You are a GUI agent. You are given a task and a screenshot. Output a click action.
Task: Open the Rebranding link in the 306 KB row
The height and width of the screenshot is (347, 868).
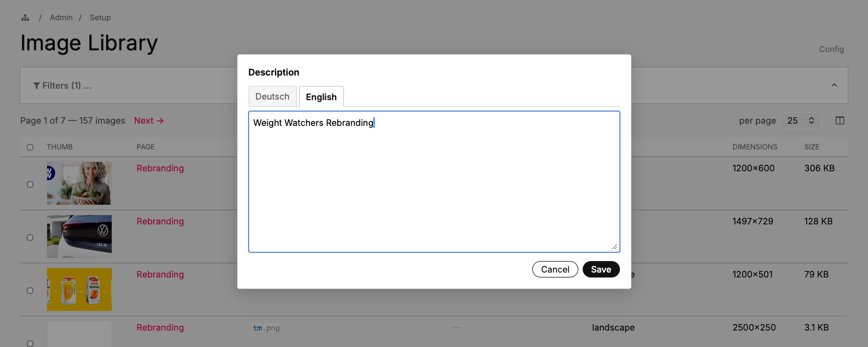pos(160,168)
